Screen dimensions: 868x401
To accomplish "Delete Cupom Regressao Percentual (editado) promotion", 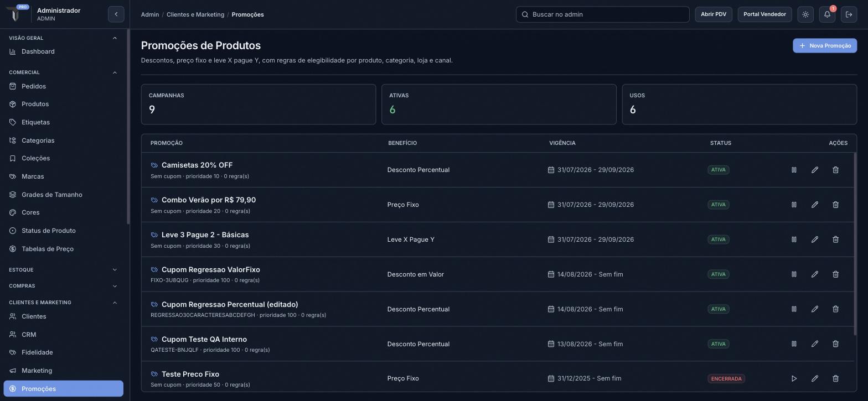I will (836, 309).
